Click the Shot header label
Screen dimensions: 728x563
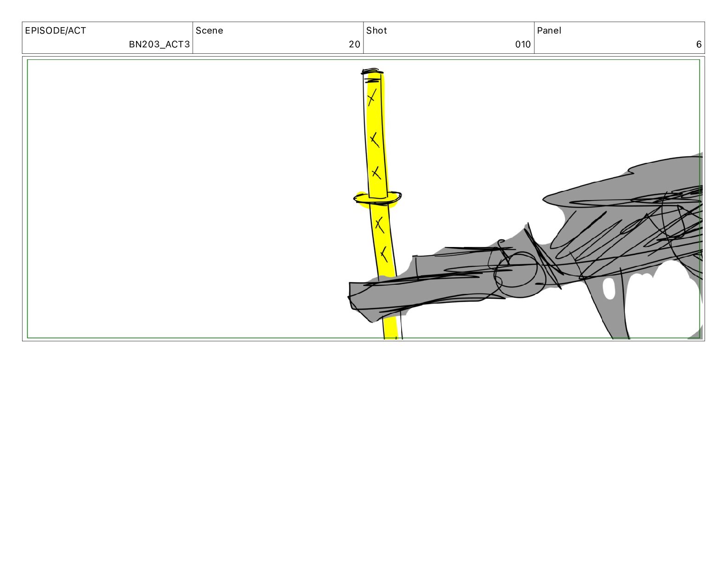[377, 31]
